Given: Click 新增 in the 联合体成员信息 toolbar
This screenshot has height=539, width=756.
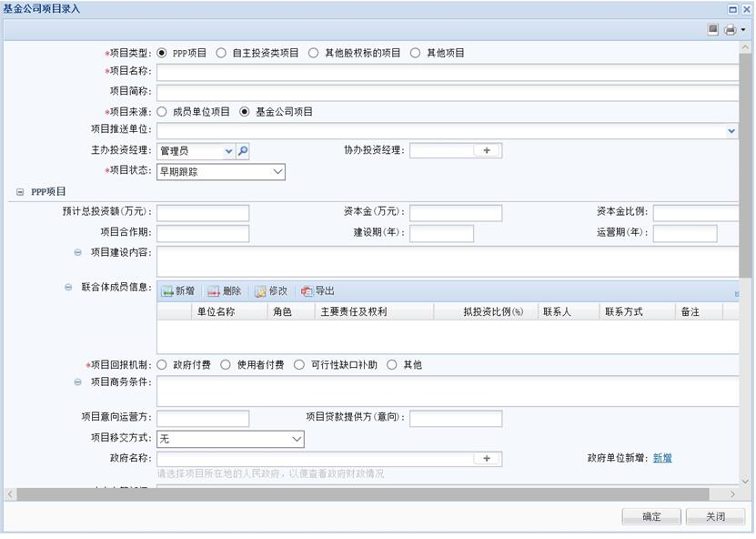Looking at the screenshot, I should [177, 291].
